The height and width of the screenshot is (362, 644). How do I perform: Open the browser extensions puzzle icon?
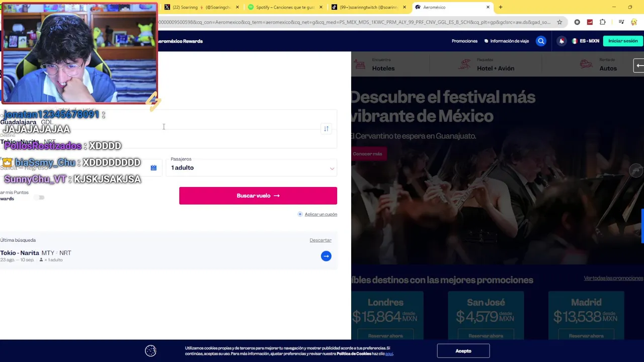pos(603,22)
